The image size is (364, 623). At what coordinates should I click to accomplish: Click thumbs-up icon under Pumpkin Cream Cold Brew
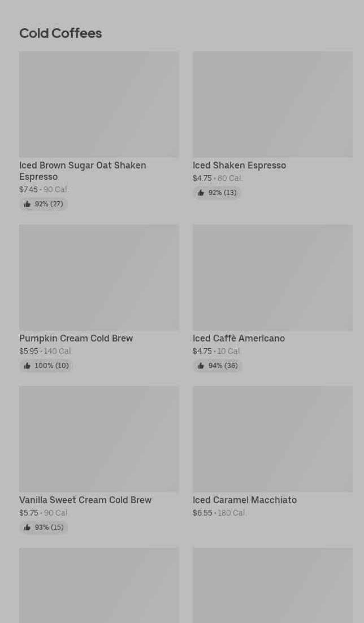[27, 366]
